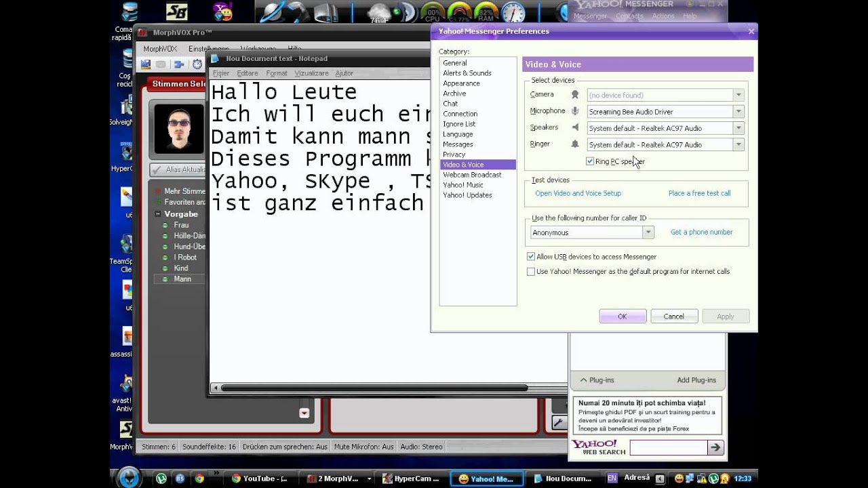The image size is (868, 488).
Task: Collapse the Vorgabe voice group
Action: [x=158, y=214]
